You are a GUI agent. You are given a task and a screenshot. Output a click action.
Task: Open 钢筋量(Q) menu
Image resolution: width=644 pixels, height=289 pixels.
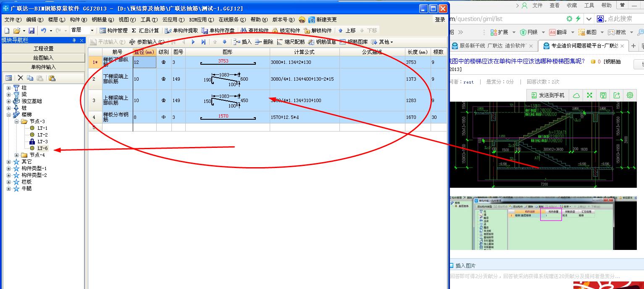103,20
